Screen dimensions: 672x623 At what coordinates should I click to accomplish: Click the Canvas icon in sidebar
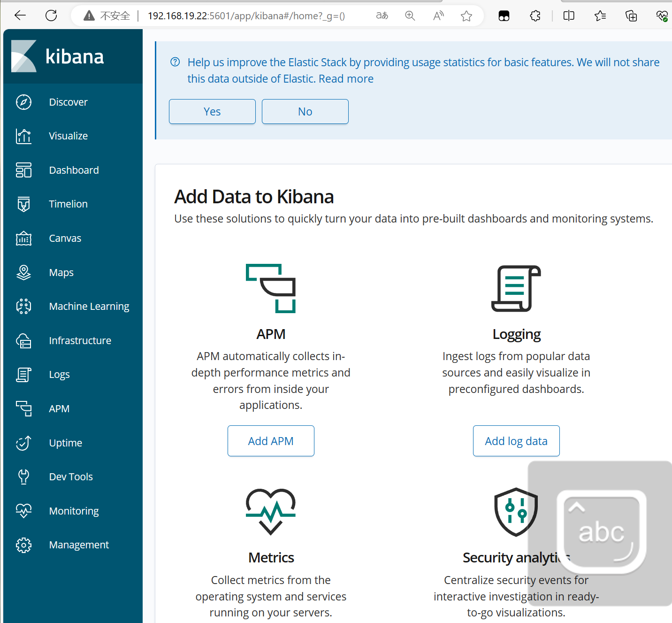click(x=23, y=238)
